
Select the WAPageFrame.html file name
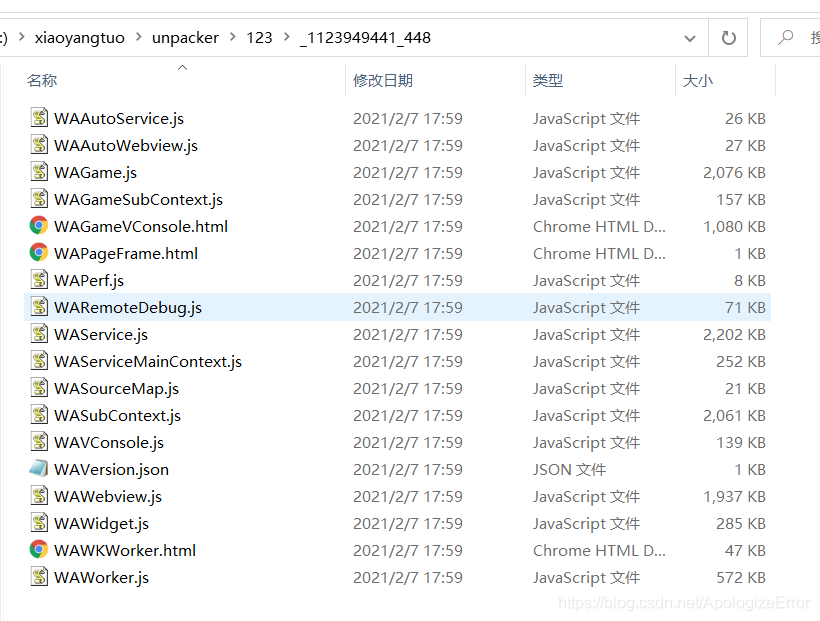pyautogui.click(x=126, y=254)
